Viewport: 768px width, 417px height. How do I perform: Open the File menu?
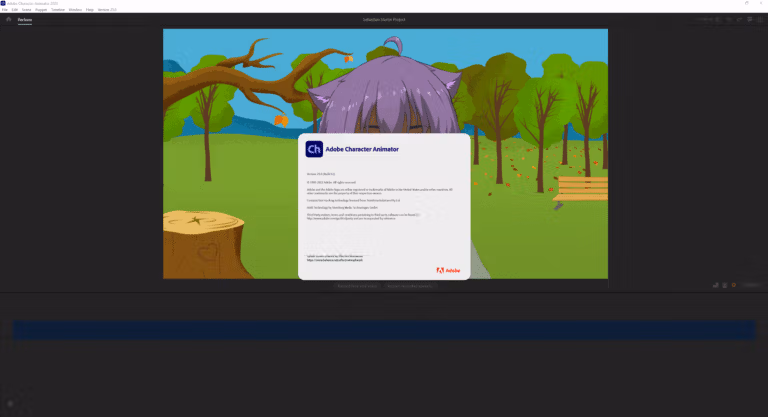point(4,10)
